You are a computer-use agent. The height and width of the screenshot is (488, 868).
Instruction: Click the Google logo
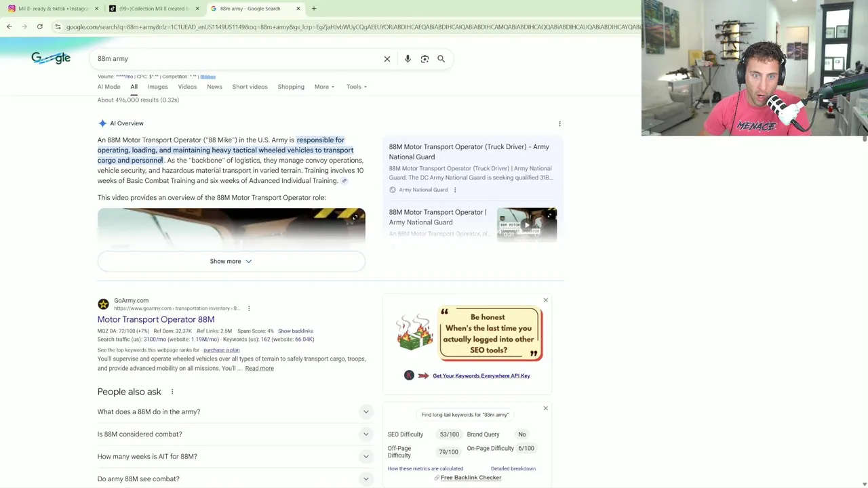pyautogui.click(x=51, y=58)
